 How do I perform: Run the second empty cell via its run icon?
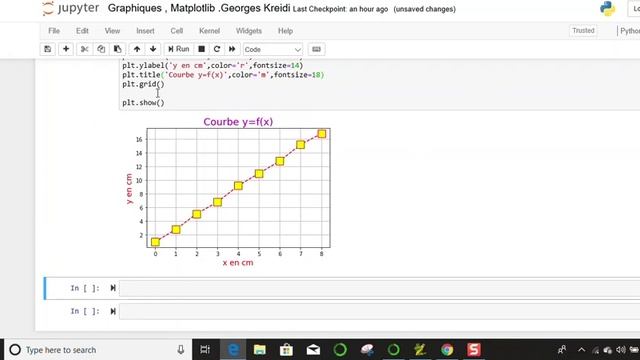(113, 311)
